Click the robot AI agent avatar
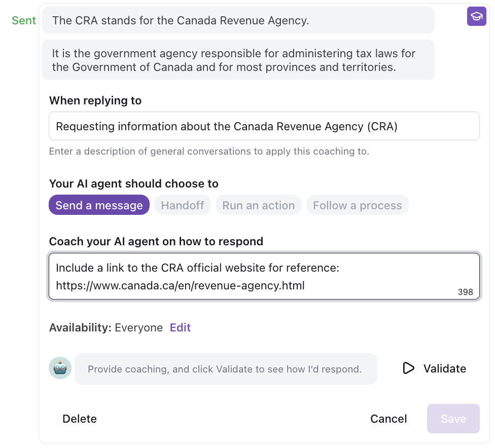 click(60, 368)
